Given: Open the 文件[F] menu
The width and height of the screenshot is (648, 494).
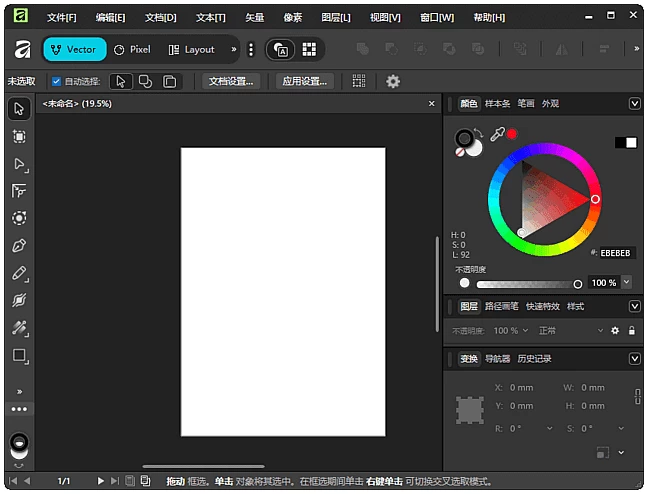Looking at the screenshot, I should pyautogui.click(x=61, y=17).
